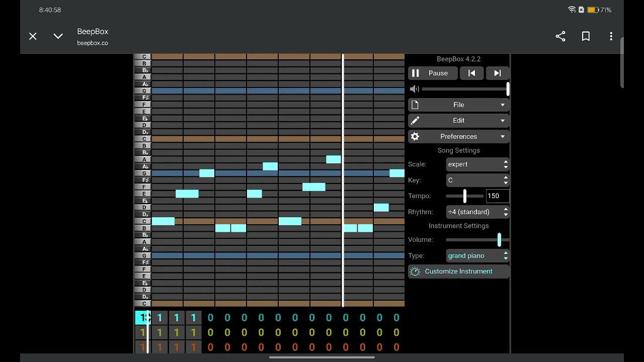The width and height of the screenshot is (644, 362).
Task: Click the instrument Volume slider
Action: tap(477, 240)
